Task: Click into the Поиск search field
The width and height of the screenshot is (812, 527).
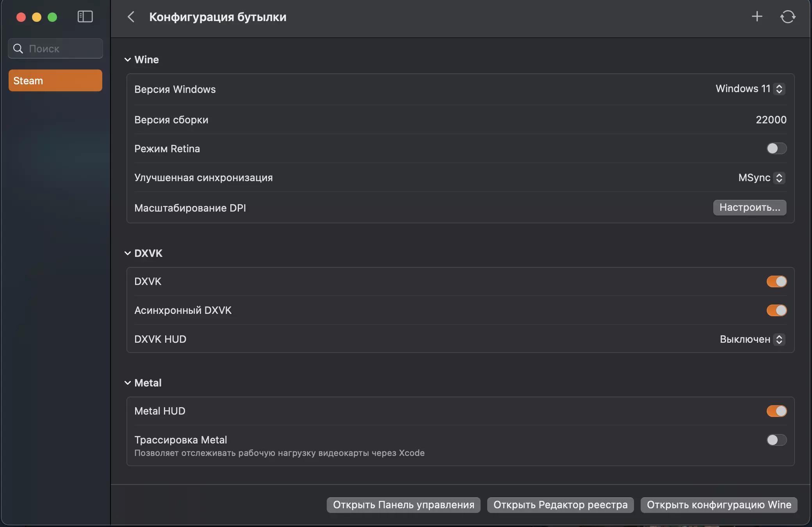Action: coord(62,48)
